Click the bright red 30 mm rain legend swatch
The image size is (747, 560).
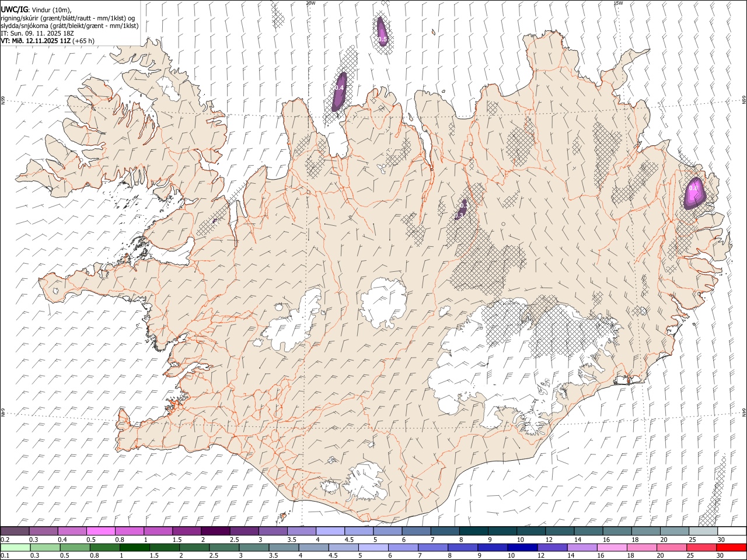[731, 548]
